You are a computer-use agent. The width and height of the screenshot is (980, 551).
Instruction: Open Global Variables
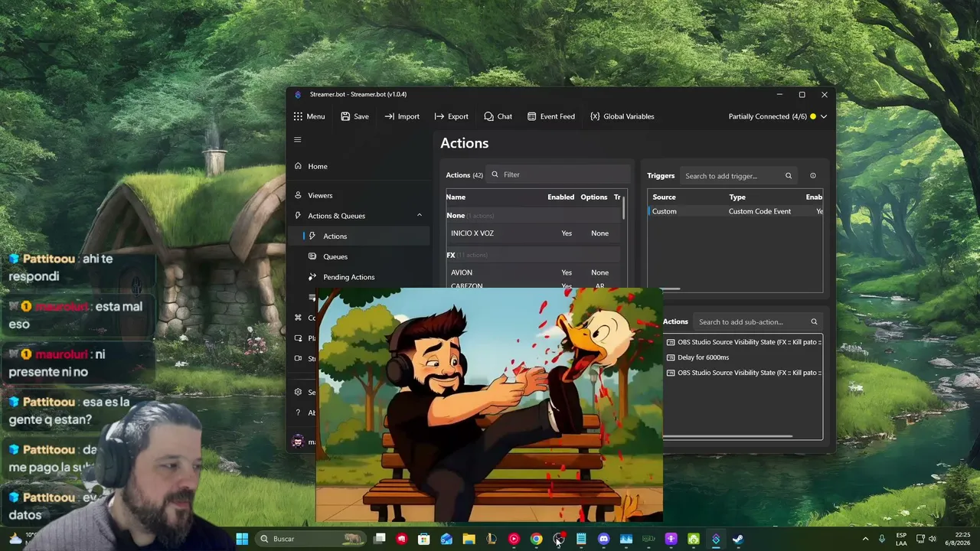(x=622, y=116)
